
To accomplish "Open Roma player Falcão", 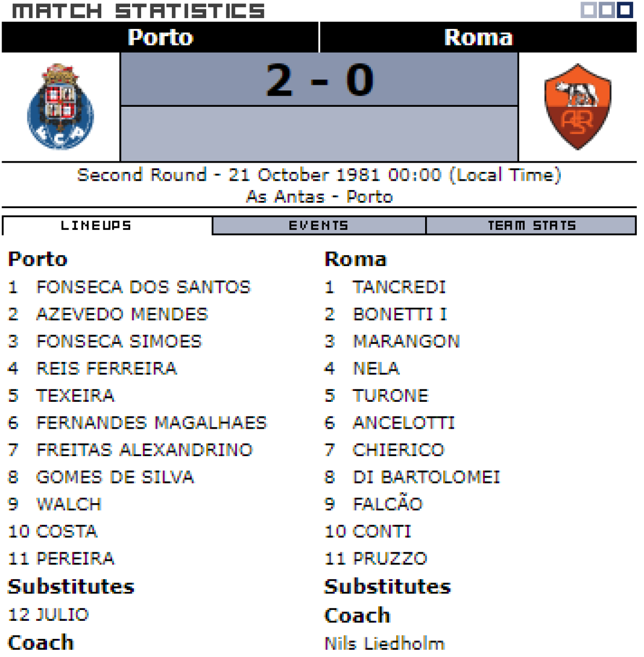I will [x=387, y=504].
